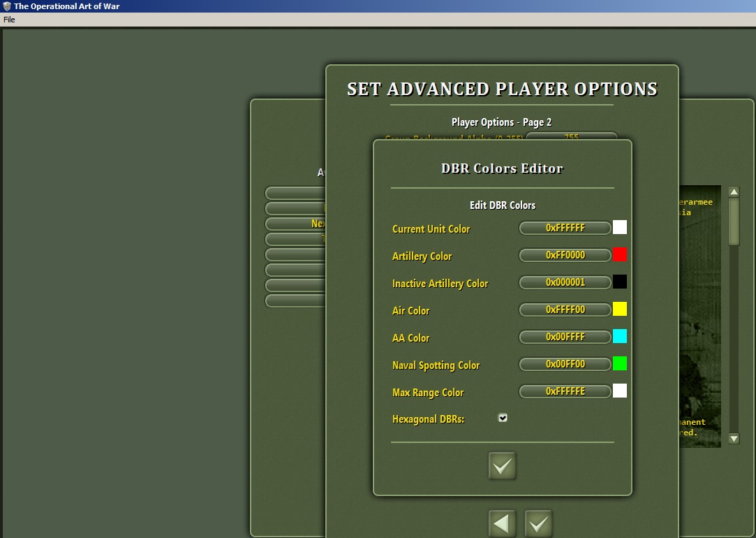Screen dimensions: 756x538
Task: Click the back arrow under Advanced Player Options
Action: [502, 523]
